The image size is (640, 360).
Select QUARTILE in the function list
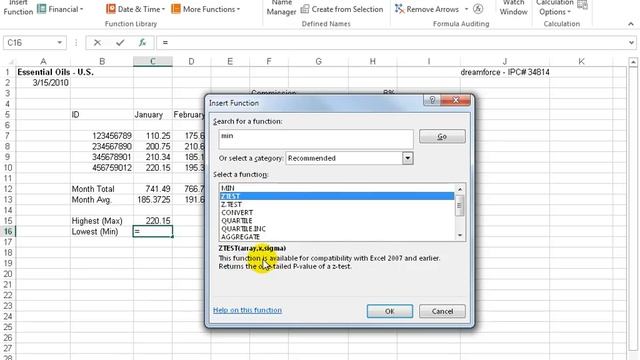pos(337,221)
